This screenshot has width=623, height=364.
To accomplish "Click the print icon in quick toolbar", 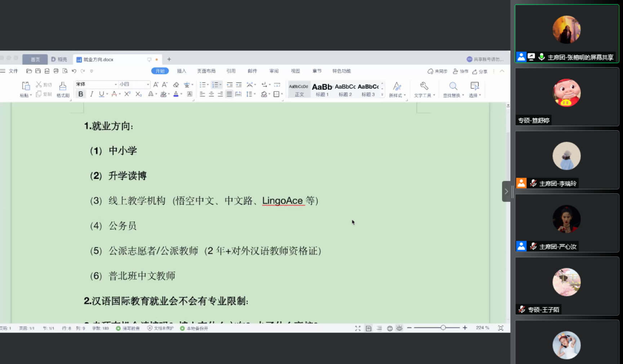I will 56,71.
